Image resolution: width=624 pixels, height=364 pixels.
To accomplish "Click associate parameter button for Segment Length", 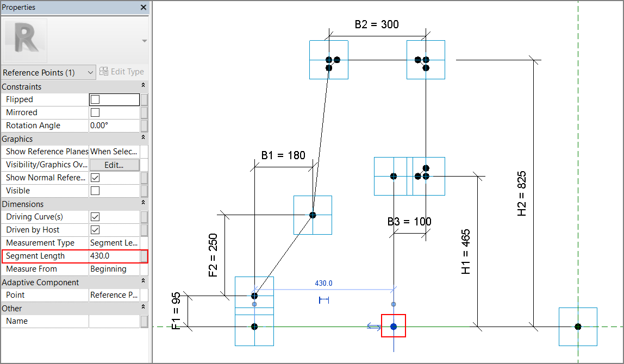I will [x=145, y=256].
